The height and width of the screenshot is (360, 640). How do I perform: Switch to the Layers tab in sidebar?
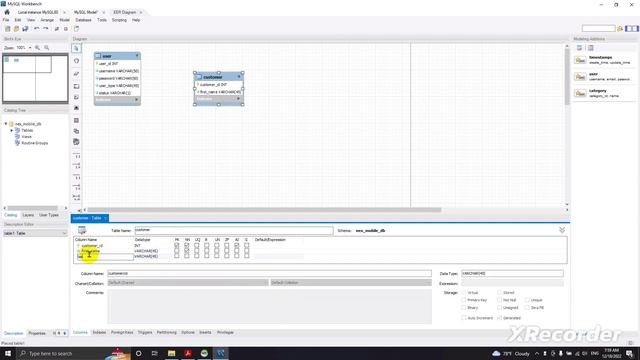[28, 215]
